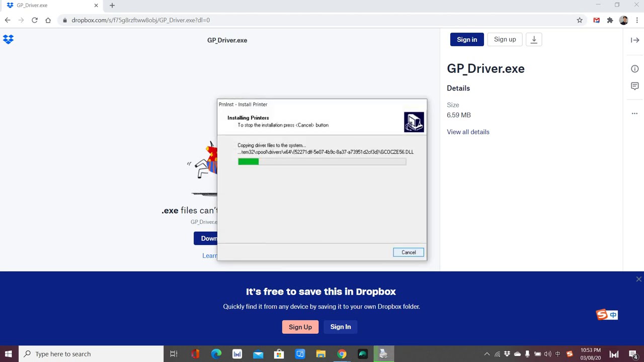Open the comments icon in the right rail
644x362 pixels.
[x=635, y=86]
